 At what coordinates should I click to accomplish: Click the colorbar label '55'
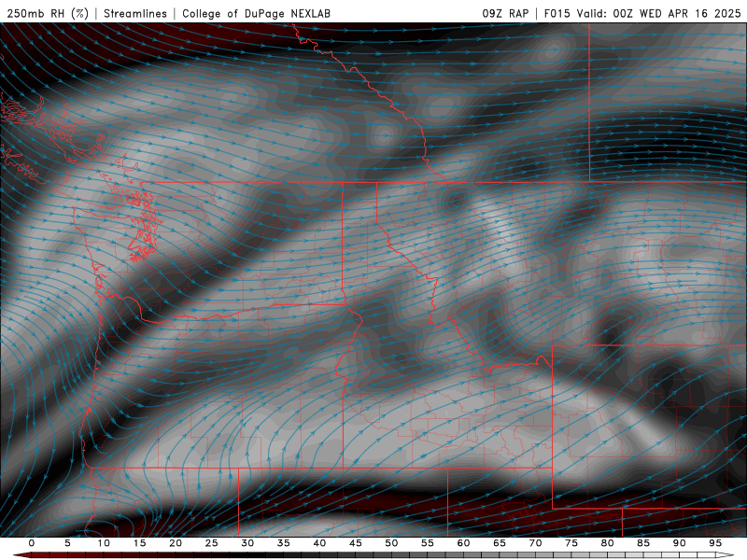[x=428, y=543]
